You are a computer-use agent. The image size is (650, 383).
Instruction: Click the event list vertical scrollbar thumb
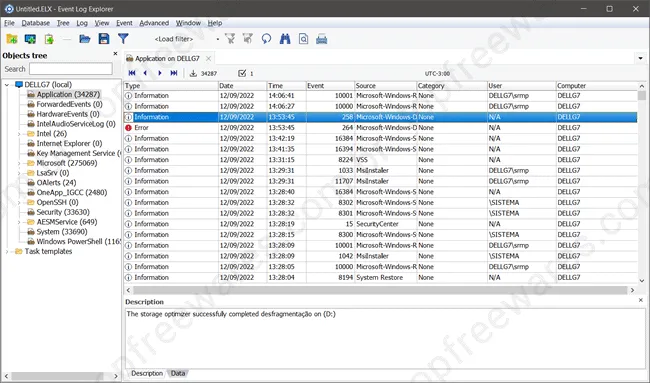pos(642,96)
